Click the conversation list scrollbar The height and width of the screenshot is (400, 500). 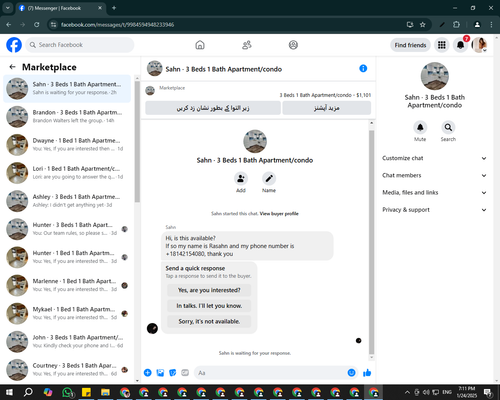point(137,142)
